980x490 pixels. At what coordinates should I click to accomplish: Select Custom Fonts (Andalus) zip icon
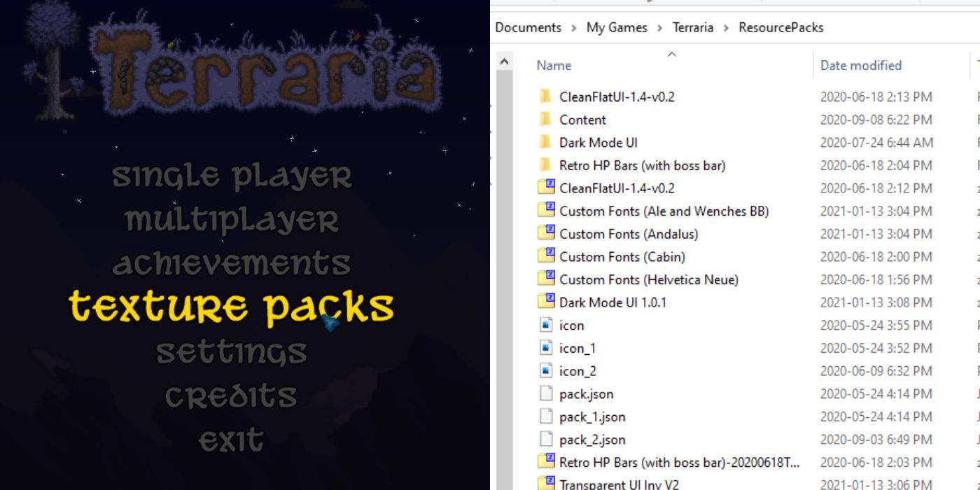tap(546, 234)
